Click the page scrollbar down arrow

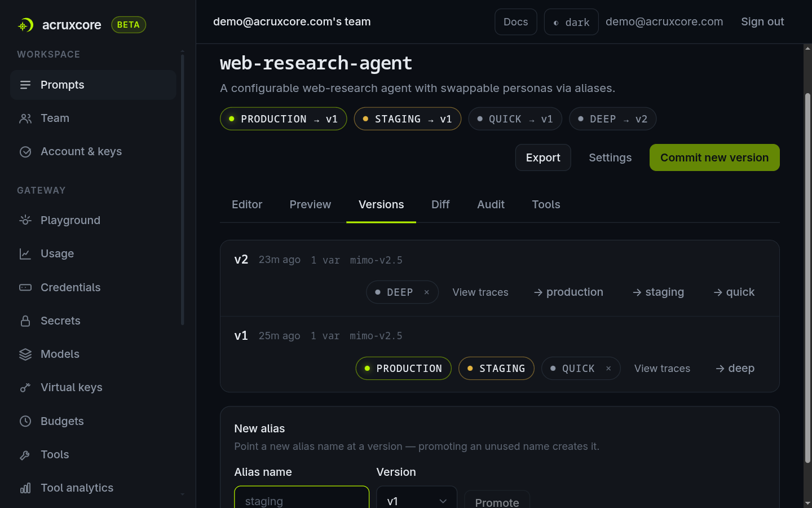tap(807, 502)
